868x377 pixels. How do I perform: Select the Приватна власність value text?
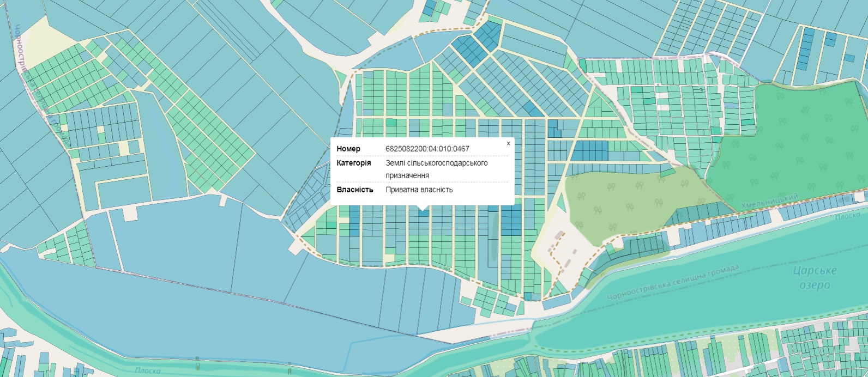point(419,190)
